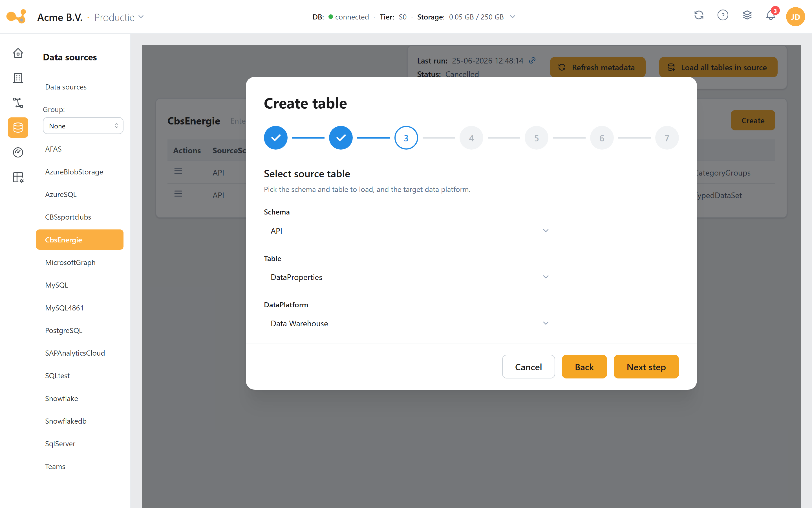Open the data flow icon in sidebar
Viewport: 812px width, 508px height.
tap(18, 103)
